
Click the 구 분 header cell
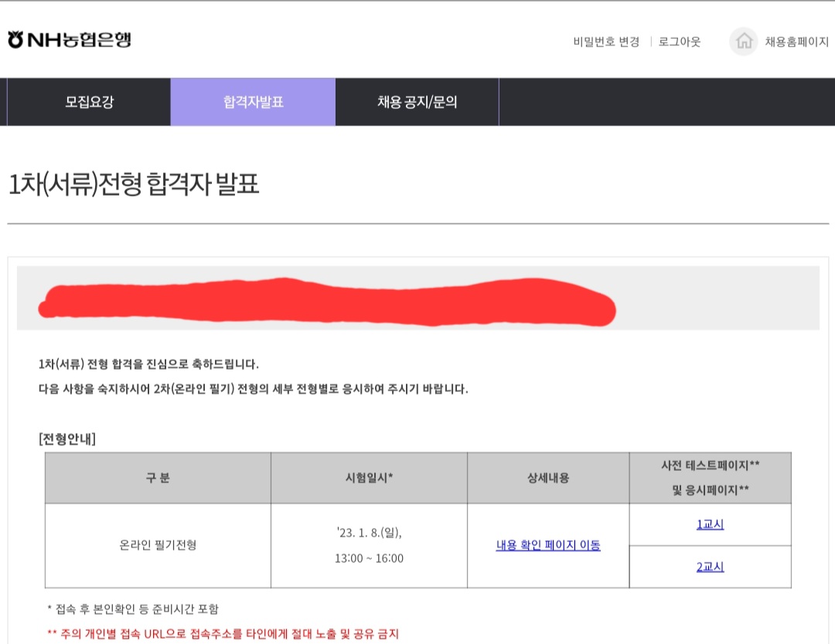point(158,478)
